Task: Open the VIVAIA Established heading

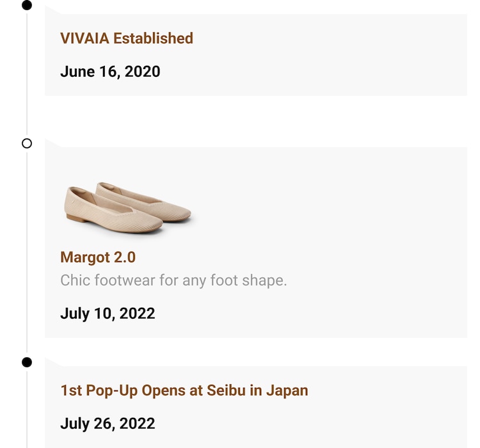Action: pyautogui.click(x=127, y=38)
